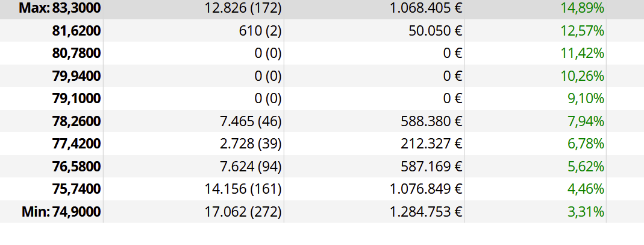Click the 12.826 (172) volume cell
This screenshot has height=245, width=644.
point(243,8)
